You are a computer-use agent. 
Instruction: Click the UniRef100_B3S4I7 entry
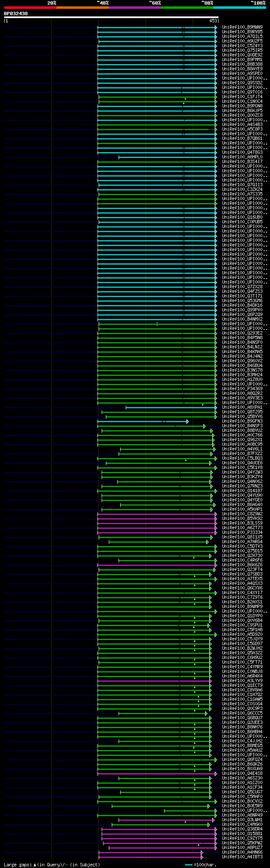click(x=242, y=161)
